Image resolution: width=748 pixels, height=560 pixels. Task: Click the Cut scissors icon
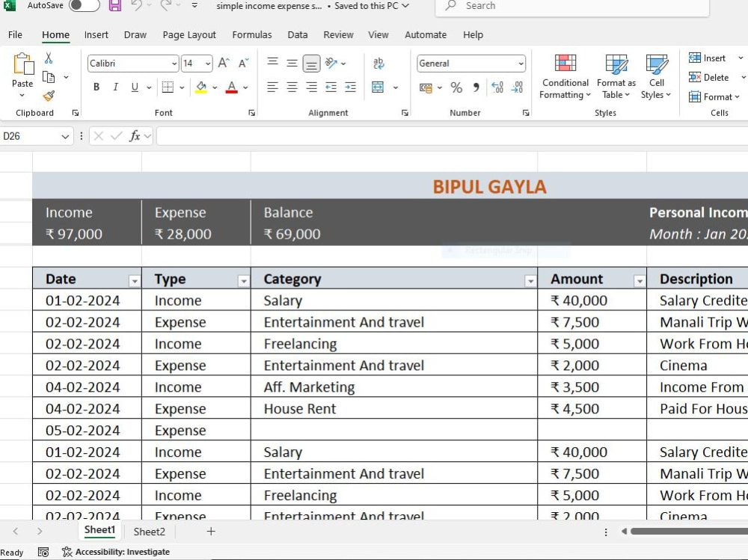(x=48, y=58)
